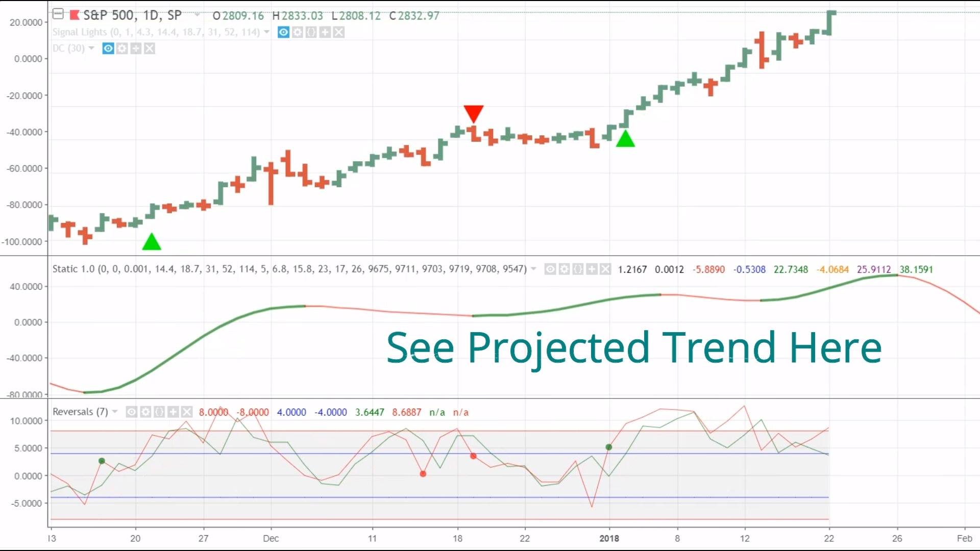Open the Reversals (7) dropdown arrow

coord(115,412)
